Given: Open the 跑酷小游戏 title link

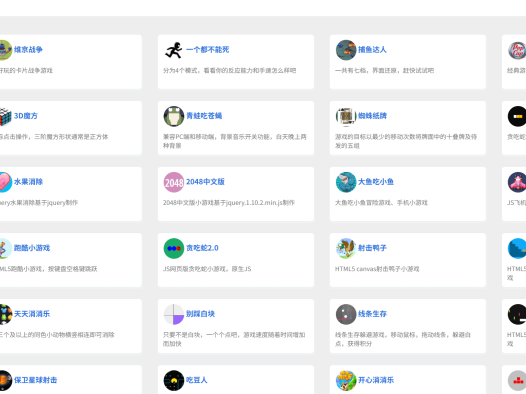Looking at the screenshot, I should coord(32,248).
